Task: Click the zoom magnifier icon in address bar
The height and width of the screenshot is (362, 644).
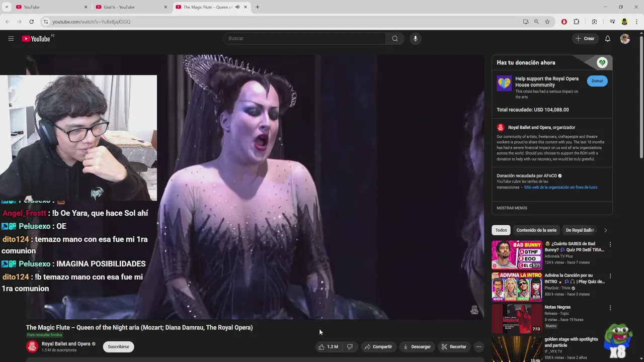Action: pyautogui.click(x=536, y=22)
